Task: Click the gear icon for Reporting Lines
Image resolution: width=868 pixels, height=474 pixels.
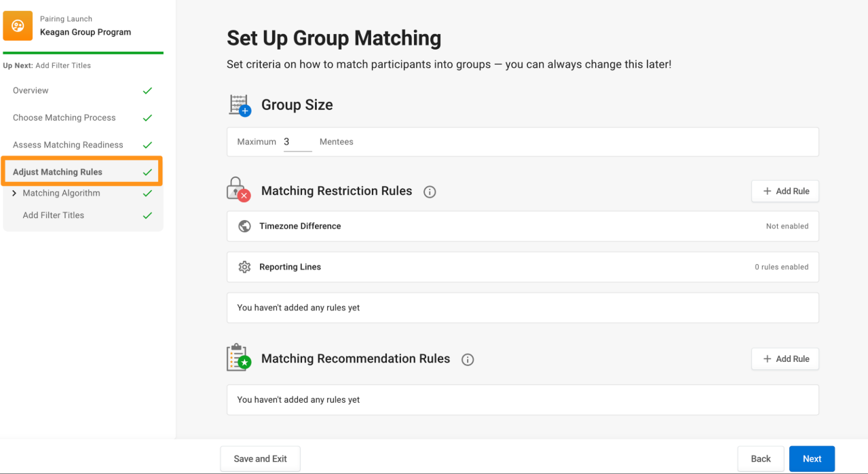Action: pyautogui.click(x=245, y=267)
